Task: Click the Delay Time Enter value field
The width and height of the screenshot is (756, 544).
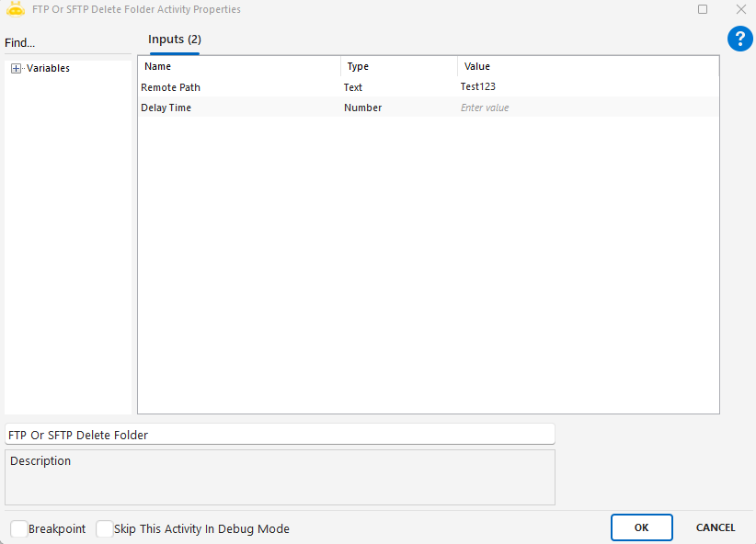Action: 587,108
